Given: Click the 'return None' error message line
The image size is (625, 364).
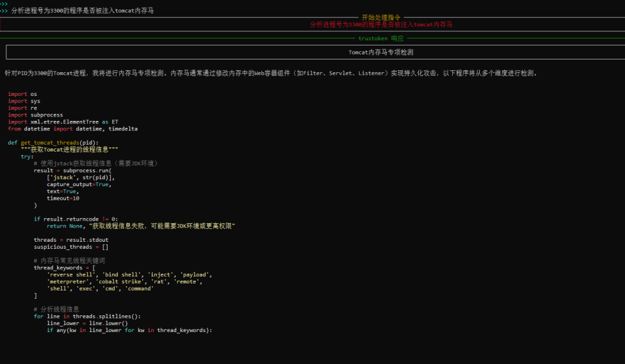Looking at the screenshot, I should [x=141, y=226].
